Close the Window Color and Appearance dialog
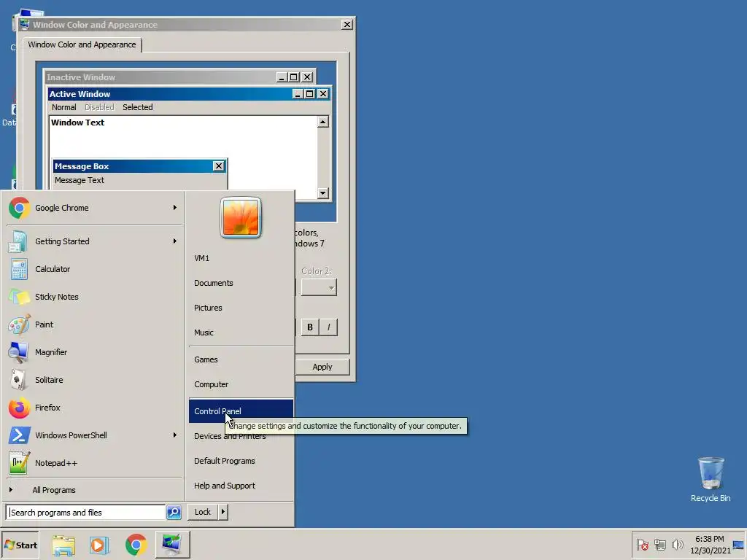Screen dimensions: 747x560 point(347,25)
